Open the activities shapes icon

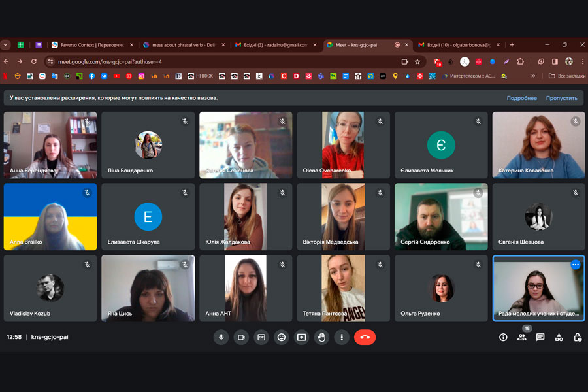click(x=559, y=337)
